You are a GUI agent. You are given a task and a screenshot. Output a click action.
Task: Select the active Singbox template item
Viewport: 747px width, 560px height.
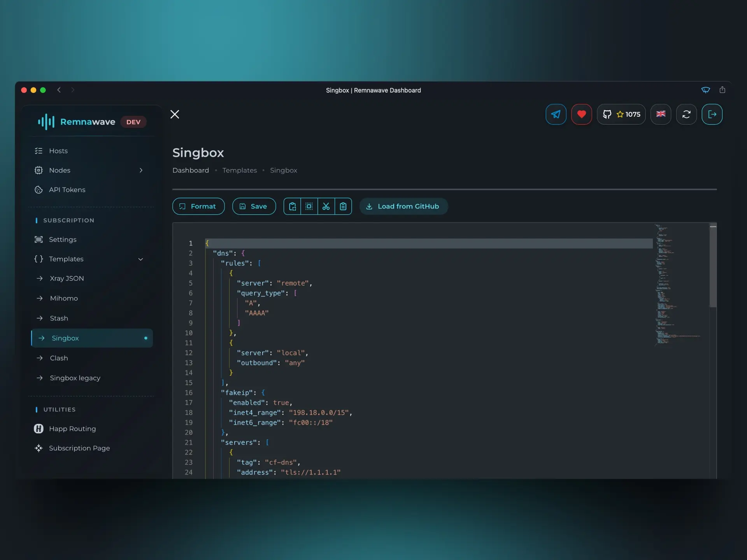click(92, 338)
